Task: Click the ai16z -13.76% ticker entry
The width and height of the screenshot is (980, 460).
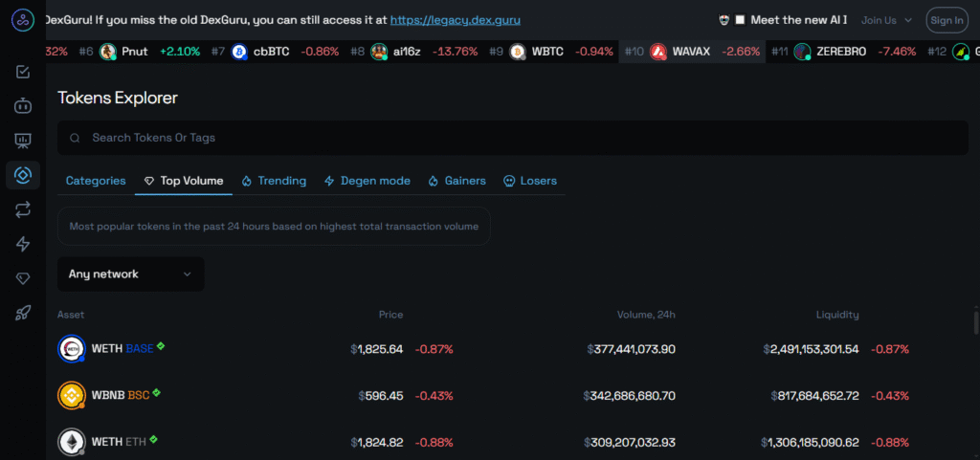Action: [415, 52]
